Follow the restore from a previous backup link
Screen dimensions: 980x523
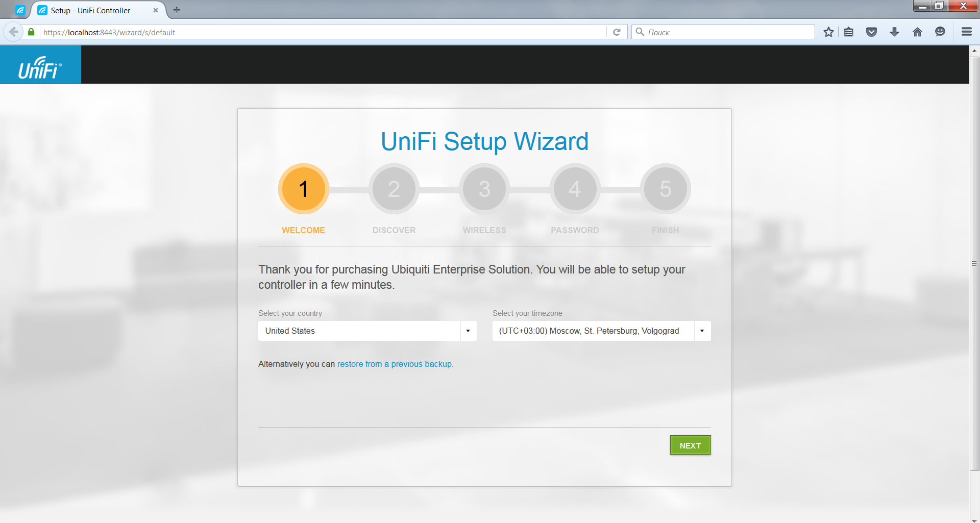pos(395,364)
